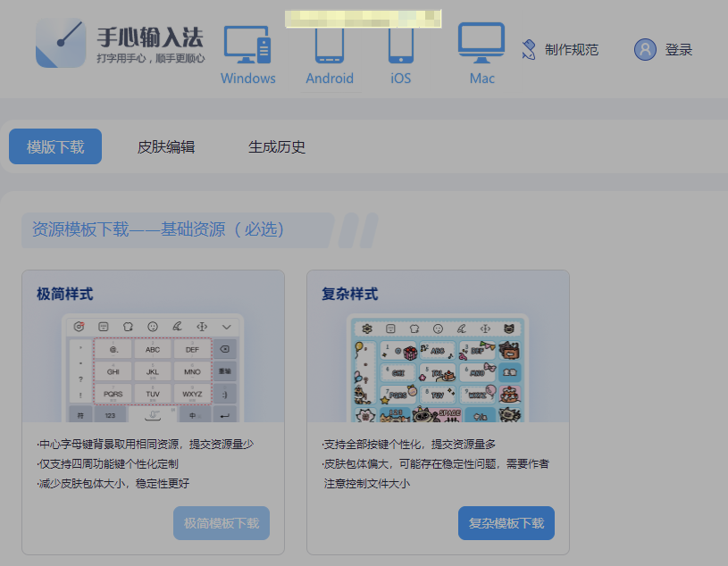Click text 减少皮肤包体大小，稳定性更好
This screenshot has width=728, height=566.
pos(113,483)
